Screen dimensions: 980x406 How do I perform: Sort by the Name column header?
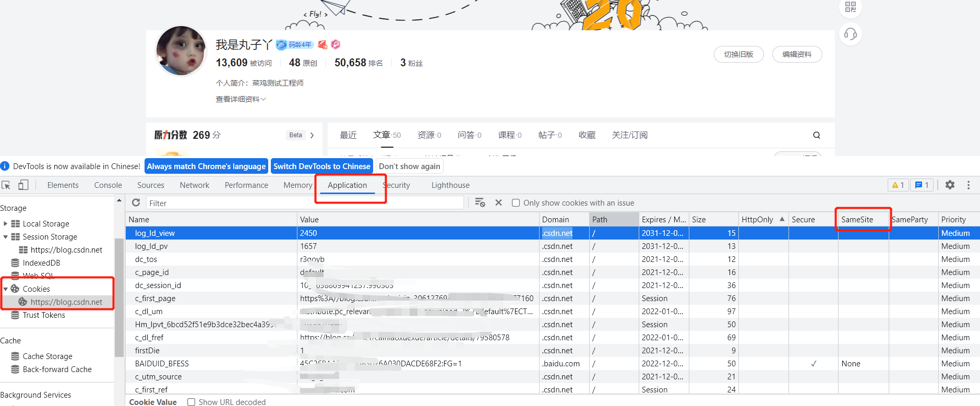click(x=211, y=220)
